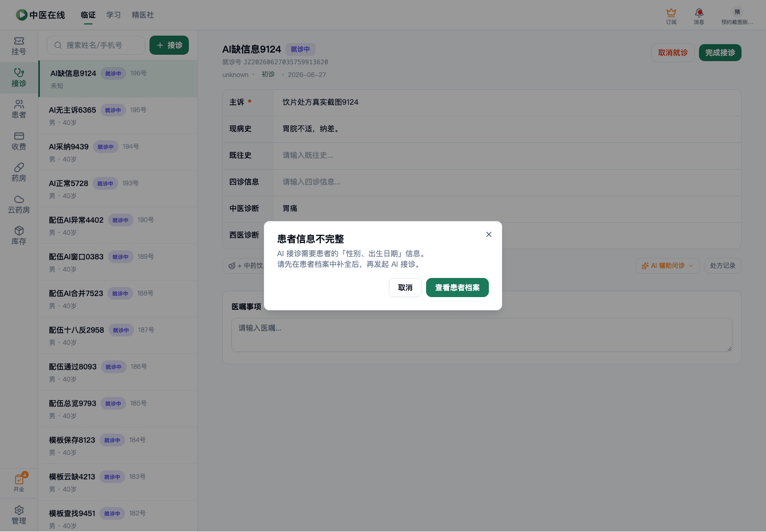Click the patient search field
766x532 pixels.
tap(96, 45)
